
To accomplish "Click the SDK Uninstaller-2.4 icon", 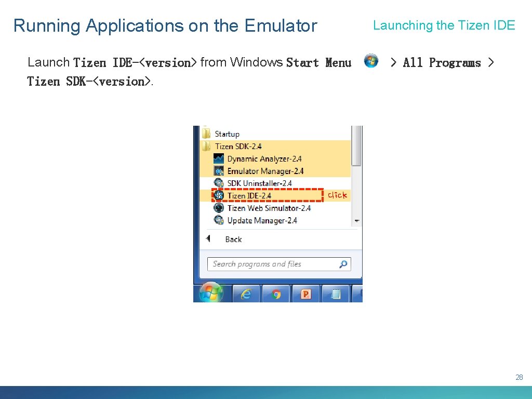I will pos(219,183).
